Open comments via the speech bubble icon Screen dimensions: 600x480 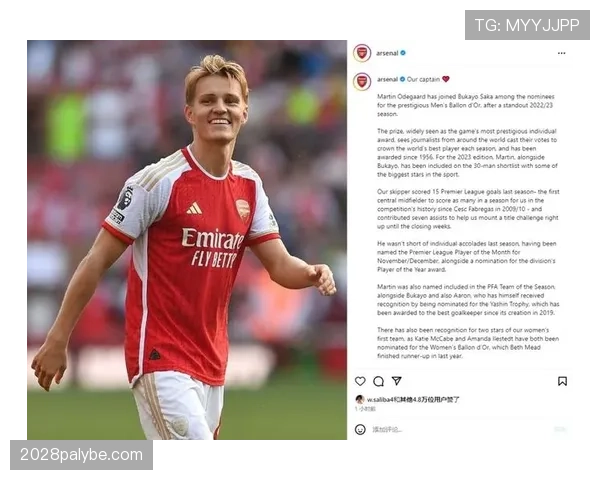pyautogui.click(x=378, y=381)
